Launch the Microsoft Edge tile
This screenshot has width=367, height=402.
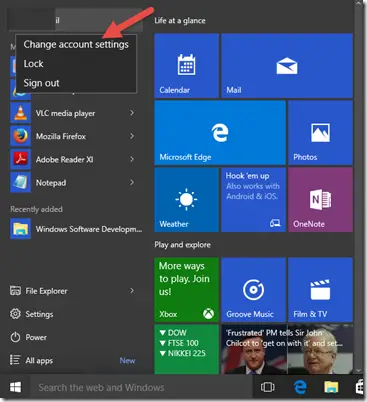220,133
